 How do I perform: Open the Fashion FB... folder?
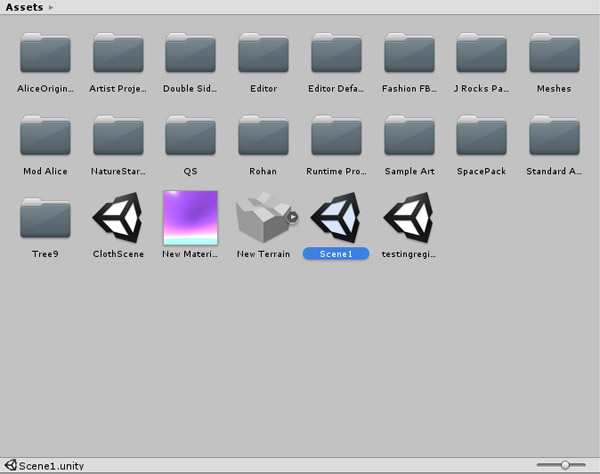click(x=409, y=53)
